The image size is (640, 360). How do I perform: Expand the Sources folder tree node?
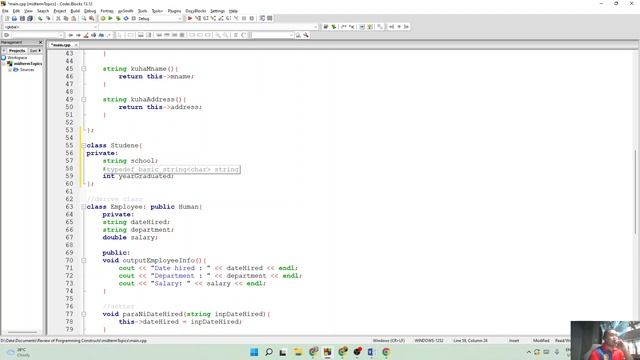(10, 70)
